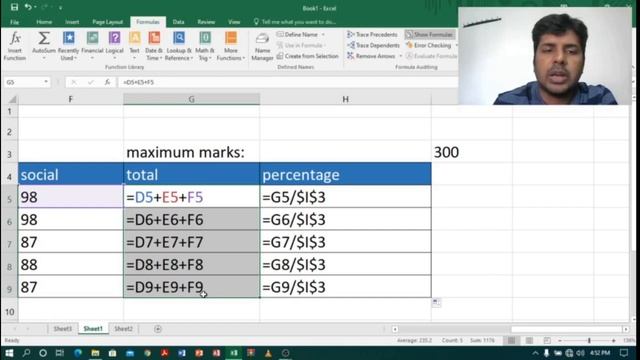Open Customize Quick Access Toolbar dropdown
Image resolution: width=640 pixels, height=360 pixels.
[60, 8]
